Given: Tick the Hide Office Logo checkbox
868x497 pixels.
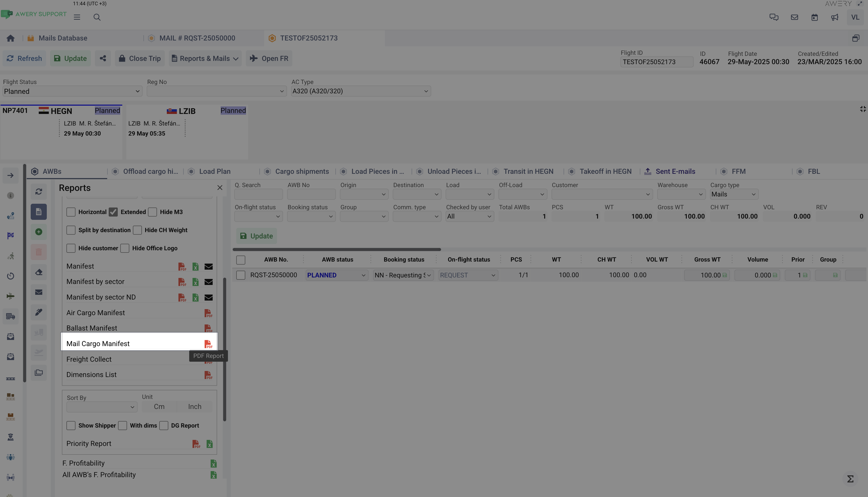Looking at the screenshot, I should [x=125, y=248].
